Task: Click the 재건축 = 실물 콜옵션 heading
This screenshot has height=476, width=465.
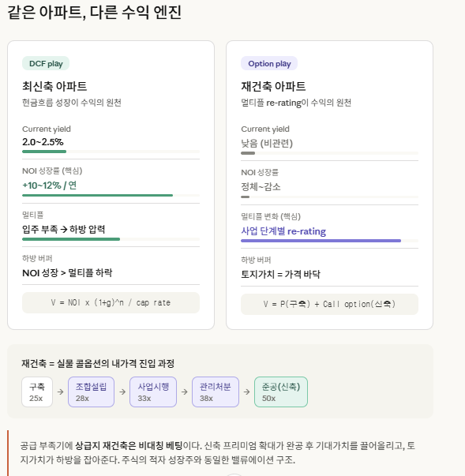Action: 98,363
